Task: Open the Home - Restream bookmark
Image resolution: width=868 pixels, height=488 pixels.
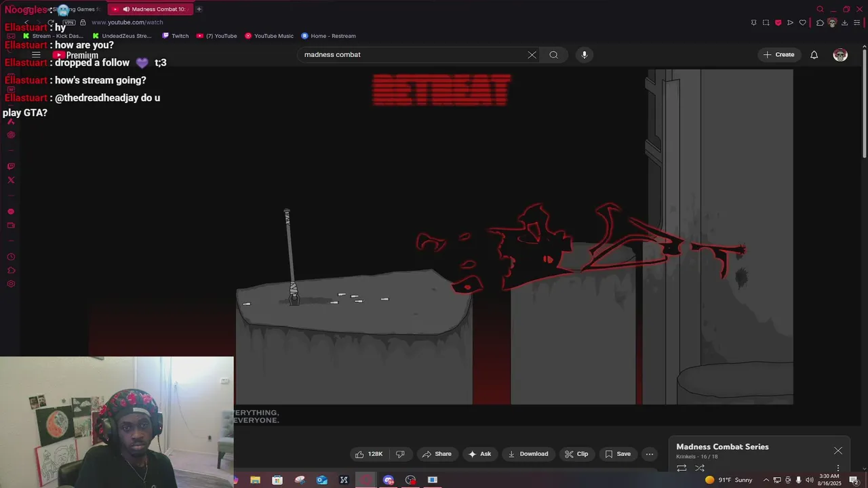Action: 328,36
